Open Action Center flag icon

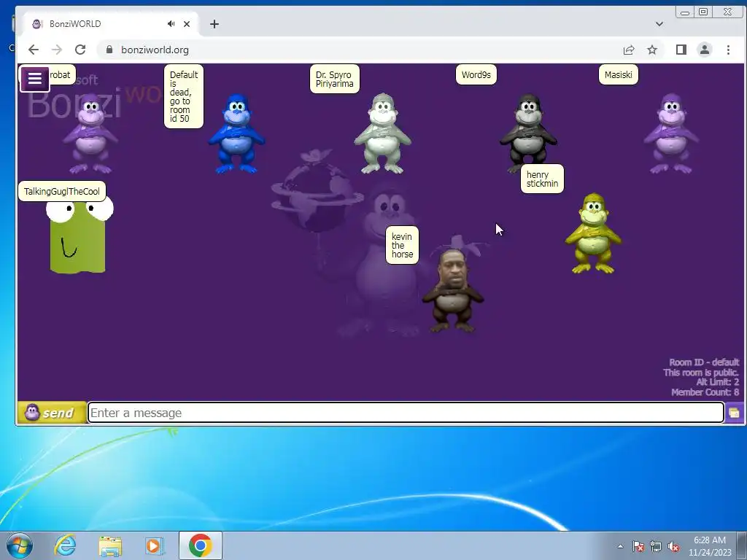(x=638, y=546)
